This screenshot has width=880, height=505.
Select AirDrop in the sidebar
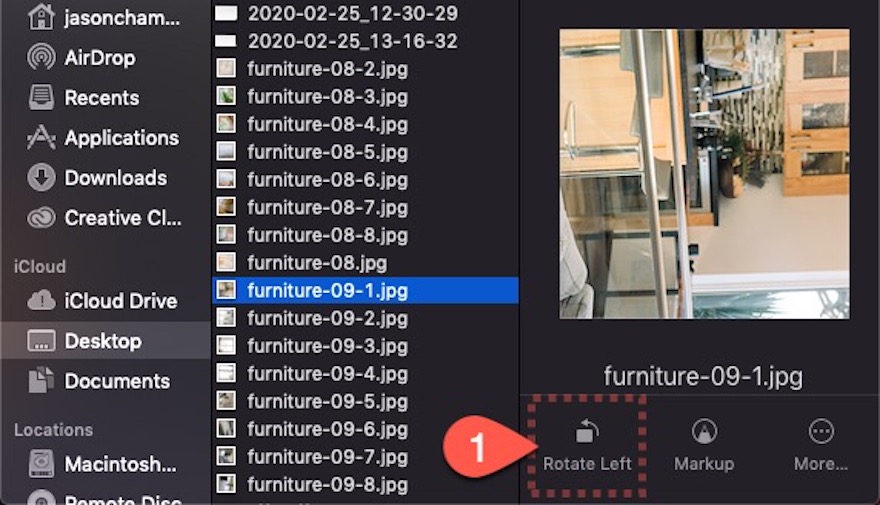[81, 57]
